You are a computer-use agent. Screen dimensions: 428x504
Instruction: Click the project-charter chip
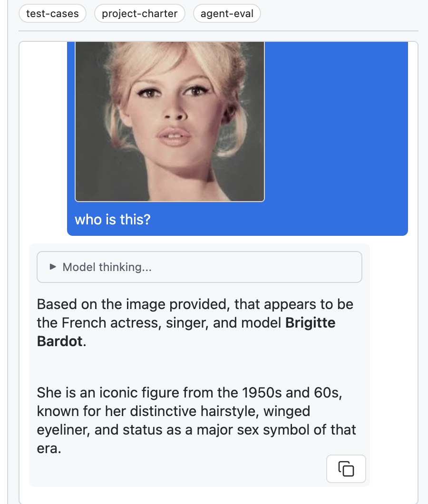(x=139, y=13)
